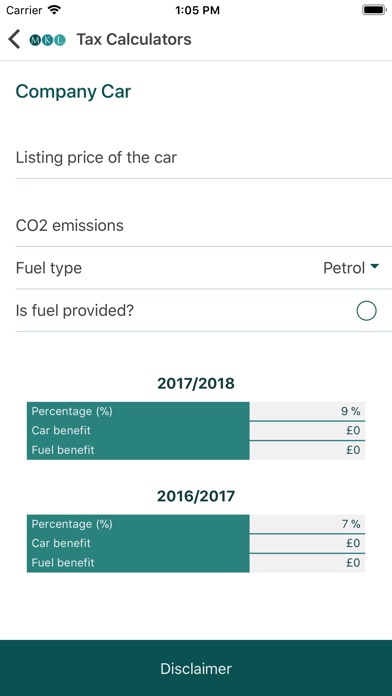Open the Disclaimer at the bottom
Viewport: 392px width, 696px height.
pyautogui.click(x=196, y=668)
